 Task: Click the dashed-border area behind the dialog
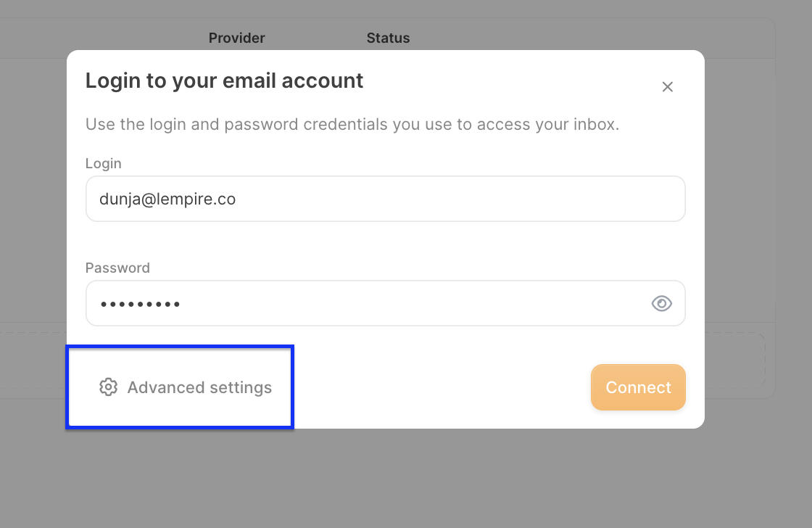tap(739, 359)
